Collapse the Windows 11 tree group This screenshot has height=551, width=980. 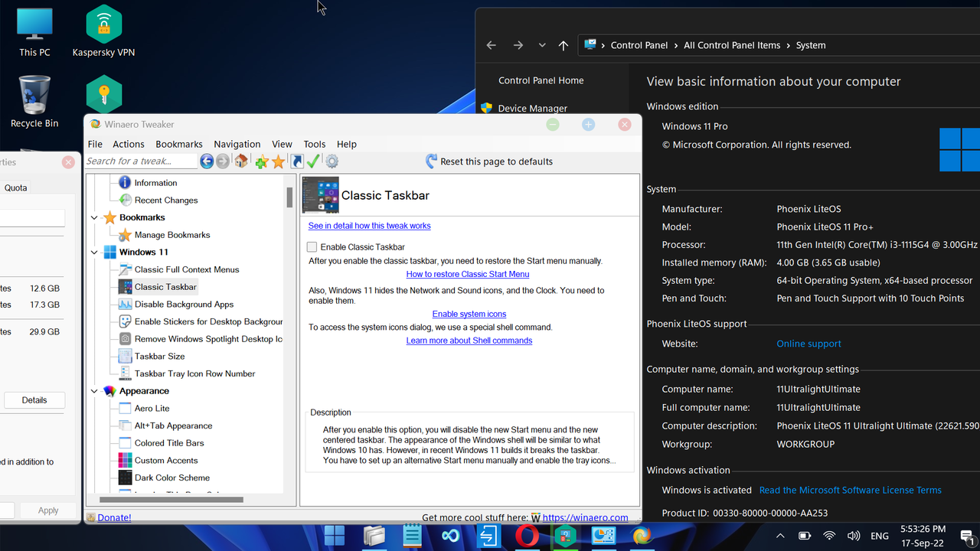94,253
